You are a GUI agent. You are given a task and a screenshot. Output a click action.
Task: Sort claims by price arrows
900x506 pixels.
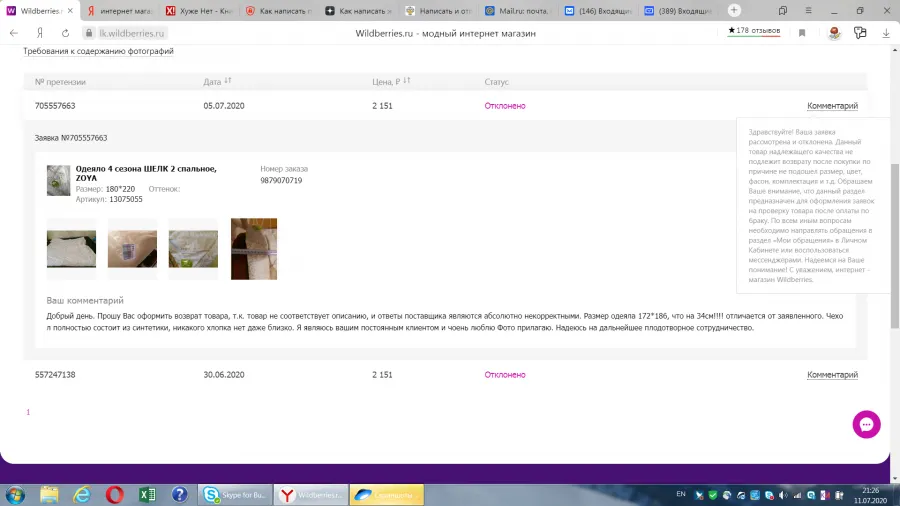click(406, 81)
